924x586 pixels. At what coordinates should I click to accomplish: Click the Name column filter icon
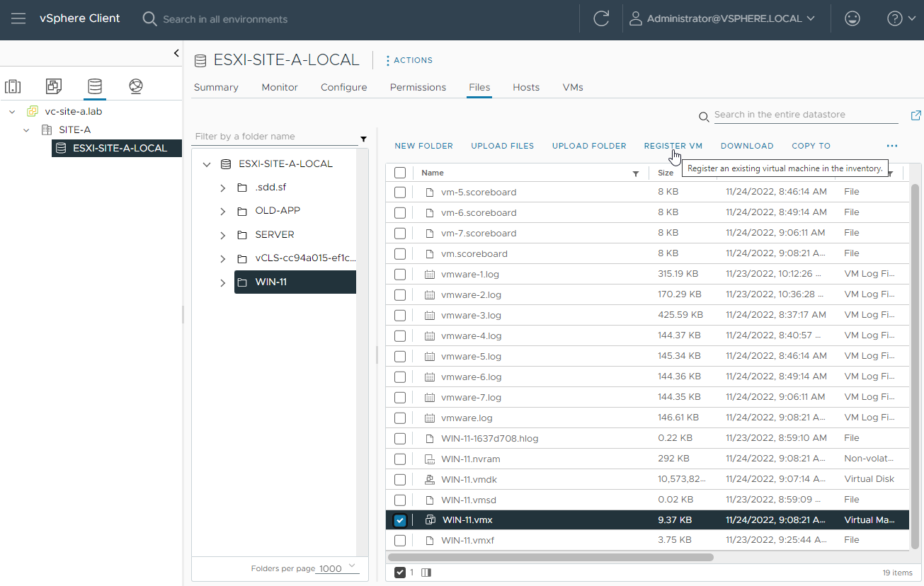pyautogui.click(x=636, y=173)
